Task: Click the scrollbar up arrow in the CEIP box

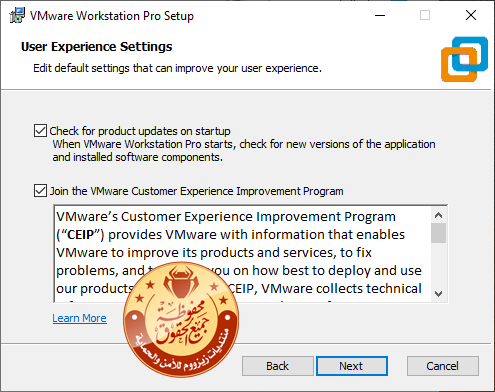Action: [438, 215]
